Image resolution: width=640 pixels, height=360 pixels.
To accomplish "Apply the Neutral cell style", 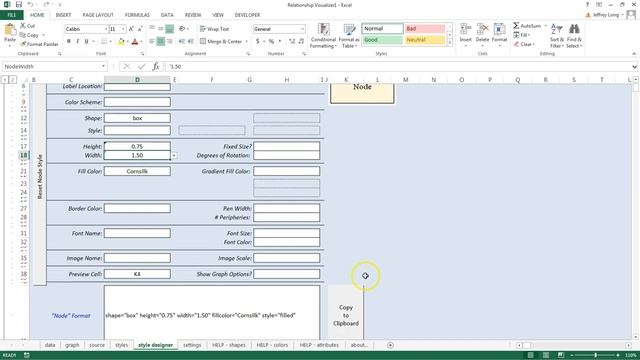I will (x=425, y=40).
